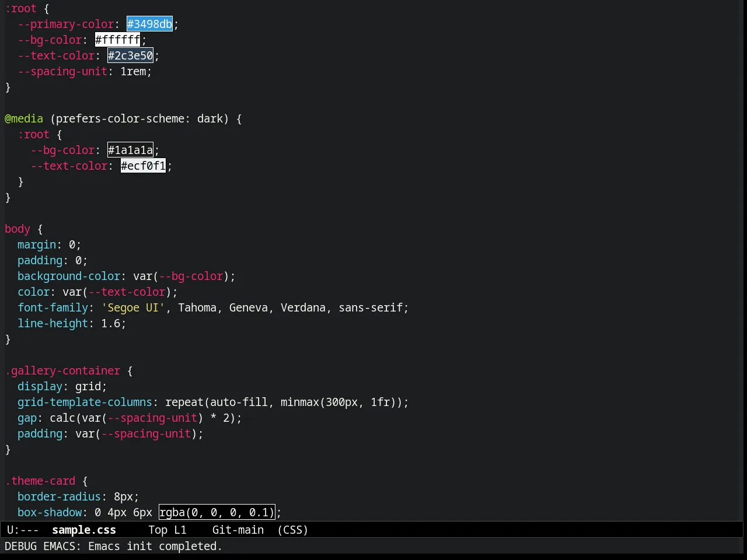Click the #3498db color value
747x560 pixels.
pyautogui.click(x=149, y=24)
